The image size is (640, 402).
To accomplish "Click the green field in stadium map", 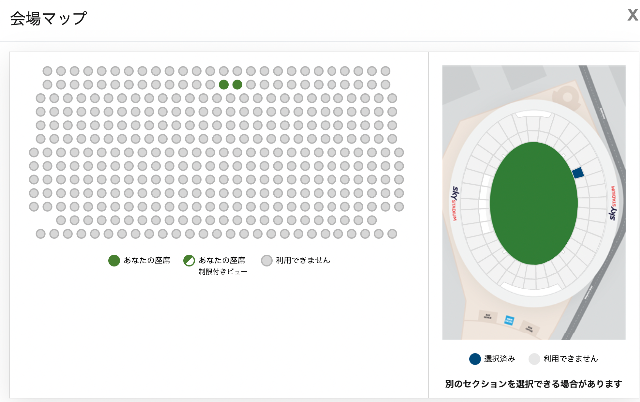I will pos(534,203).
